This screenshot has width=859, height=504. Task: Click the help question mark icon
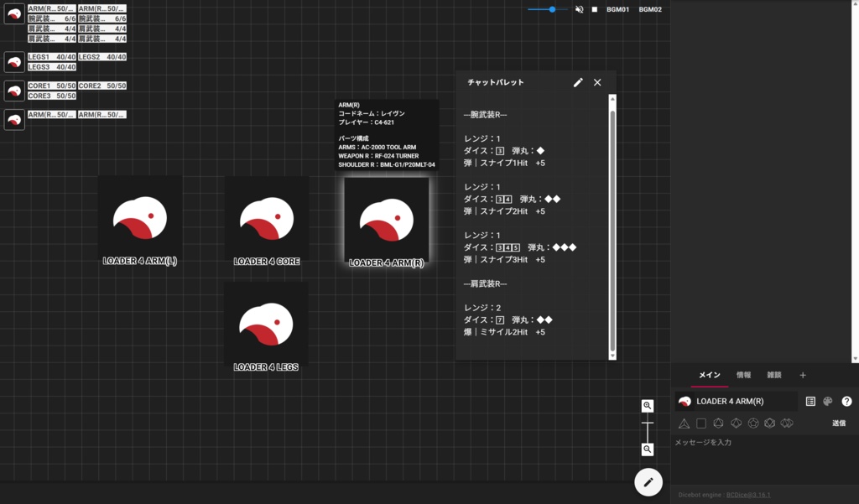[x=846, y=401]
